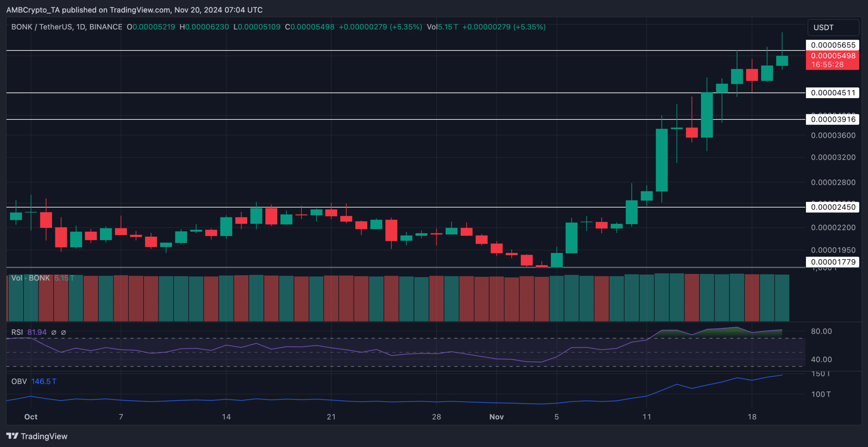Click the RSI 80.00 axis value
The image size is (868, 447).
(x=821, y=331)
